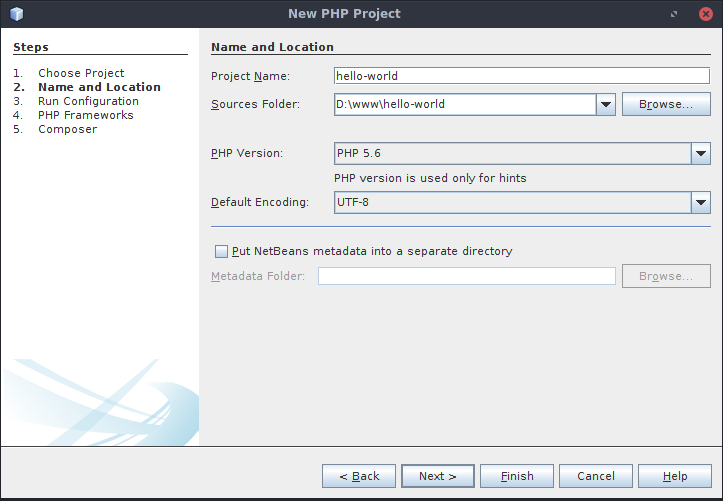The height and width of the screenshot is (501, 723).
Task: Click the Name and Location step label
Action: click(99, 87)
